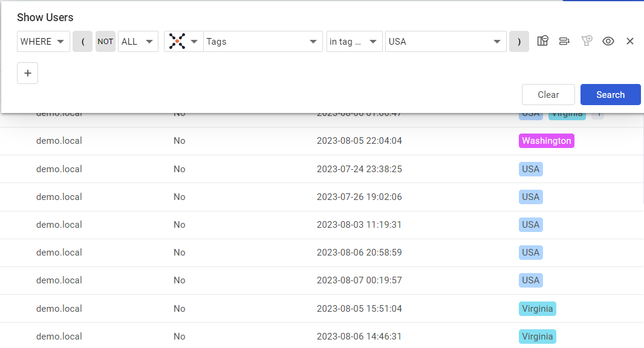Remove the filter row with X icon
The height and width of the screenshot is (348, 644).
point(630,41)
